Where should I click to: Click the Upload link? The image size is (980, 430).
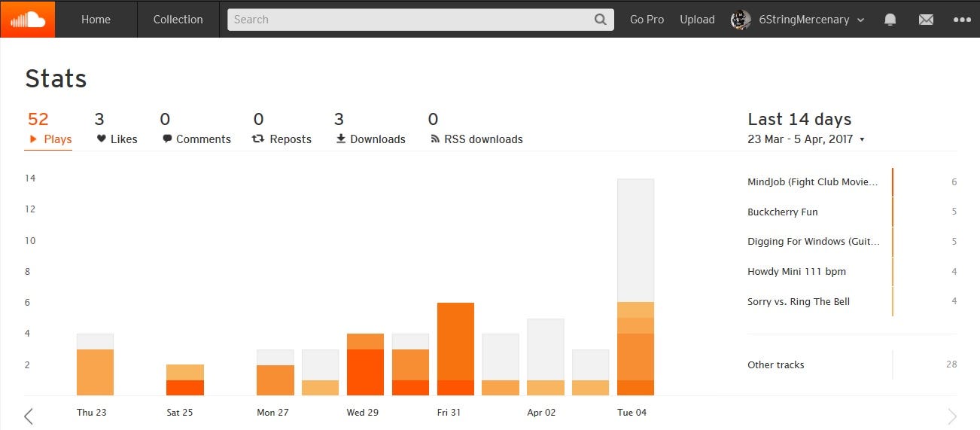[697, 20]
